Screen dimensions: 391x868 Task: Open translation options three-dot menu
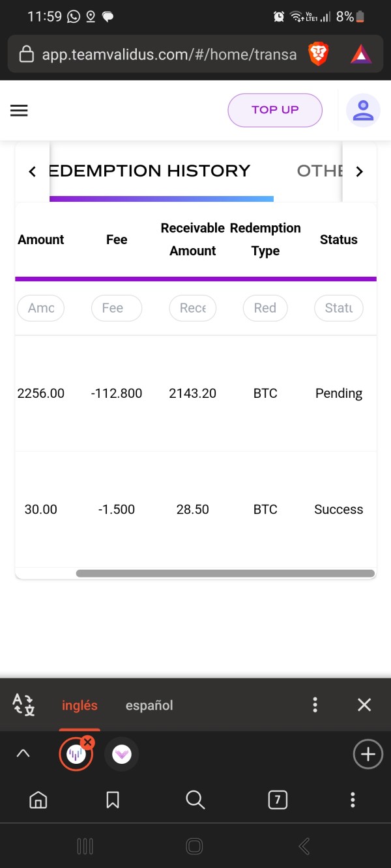click(x=315, y=705)
